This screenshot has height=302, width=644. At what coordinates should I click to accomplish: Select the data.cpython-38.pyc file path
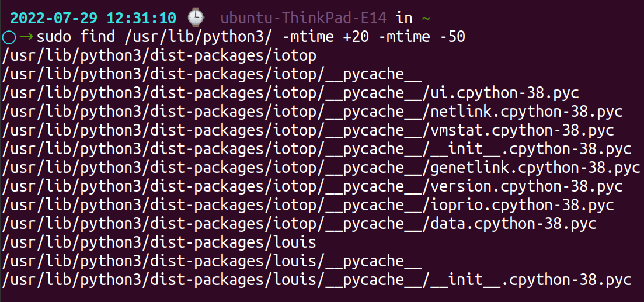(x=300, y=224)
